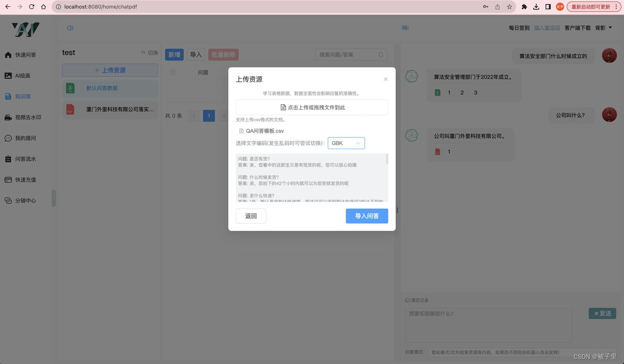Viewport: 624px width, 364px height.
Task: Open the 背影 user dropdown
Action: (x=604, y=28)
